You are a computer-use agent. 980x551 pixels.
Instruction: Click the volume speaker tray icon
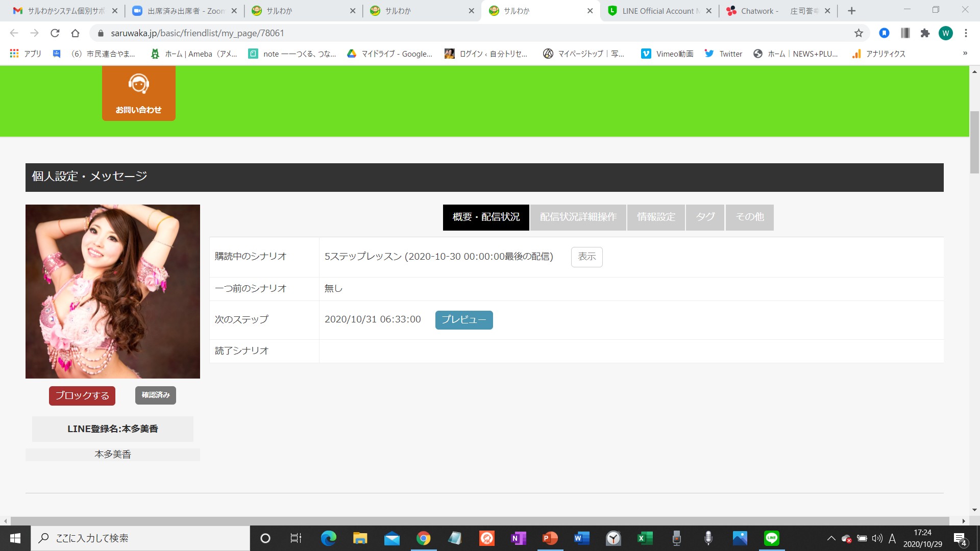point(877,538)
